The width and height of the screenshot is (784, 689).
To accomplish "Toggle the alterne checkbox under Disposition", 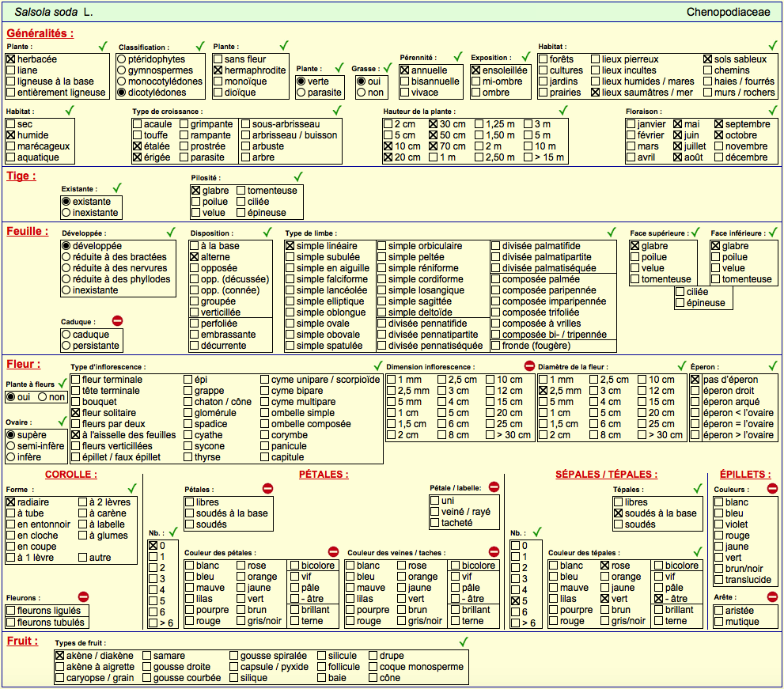I will [195, 257].
